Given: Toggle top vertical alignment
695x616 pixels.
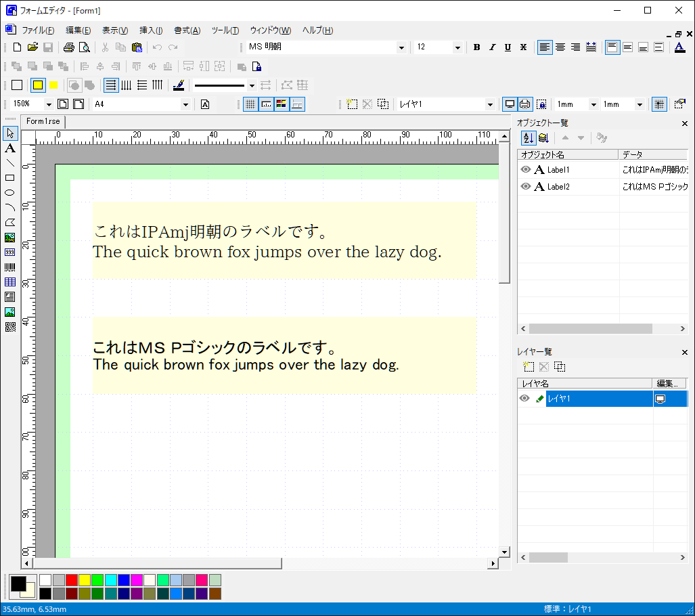Looking at the screenshot, I should (x=612, y=47).
